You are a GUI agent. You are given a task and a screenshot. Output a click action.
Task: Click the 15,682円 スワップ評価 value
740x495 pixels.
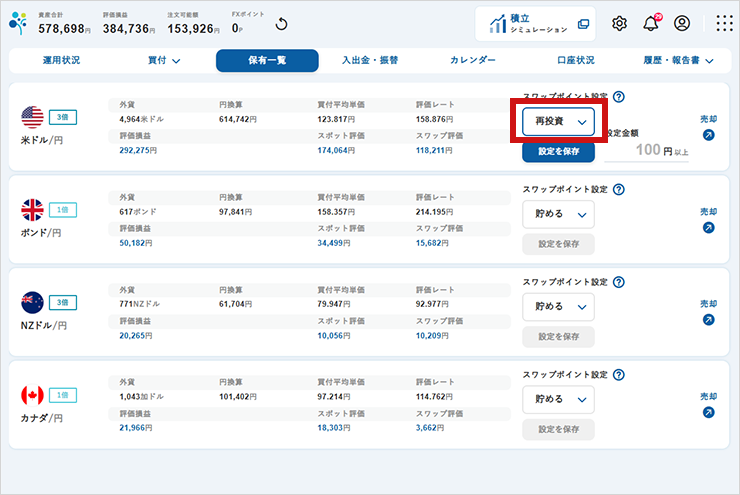(432, 243)
